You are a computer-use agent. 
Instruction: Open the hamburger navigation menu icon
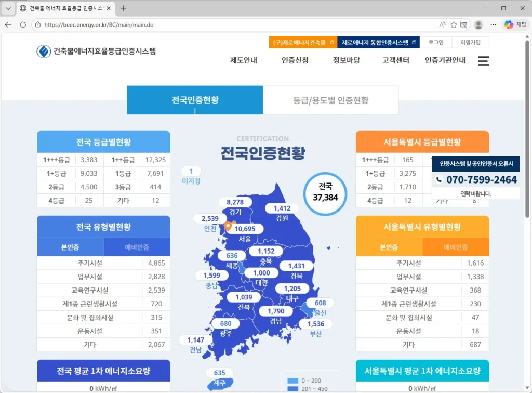(483, 61)
